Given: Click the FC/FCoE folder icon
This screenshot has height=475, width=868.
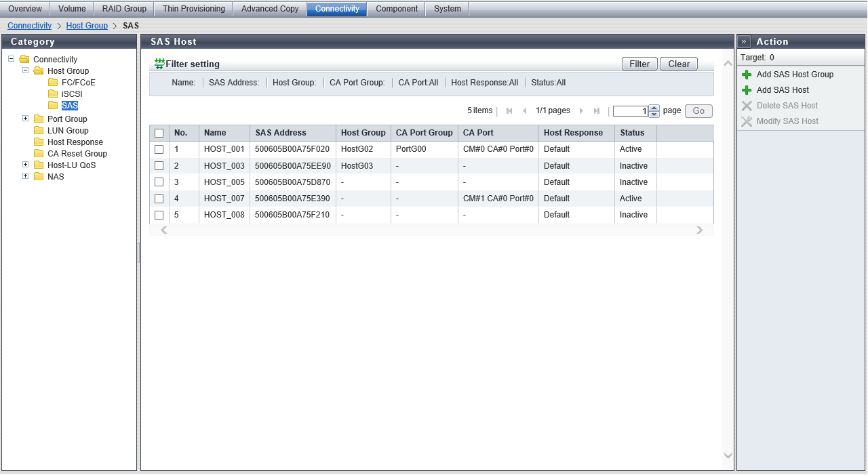Looking at the screenshot, I should tap(53, 83).
